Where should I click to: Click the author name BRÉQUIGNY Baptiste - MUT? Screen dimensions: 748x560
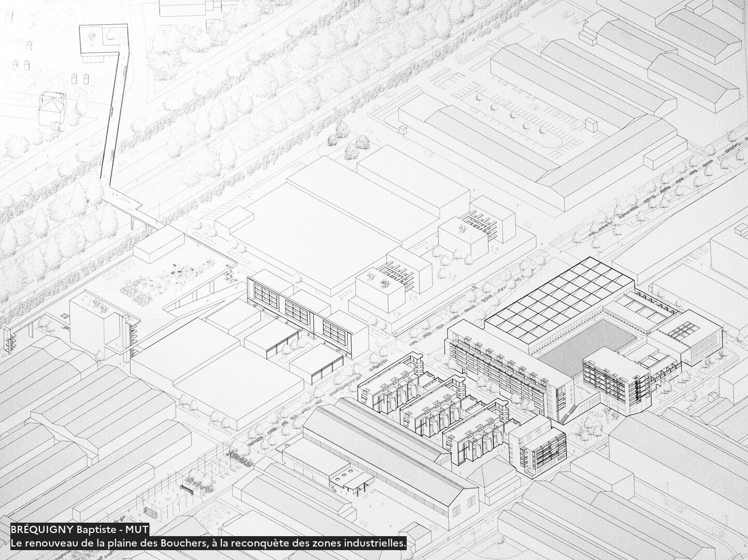coord(79,529)
